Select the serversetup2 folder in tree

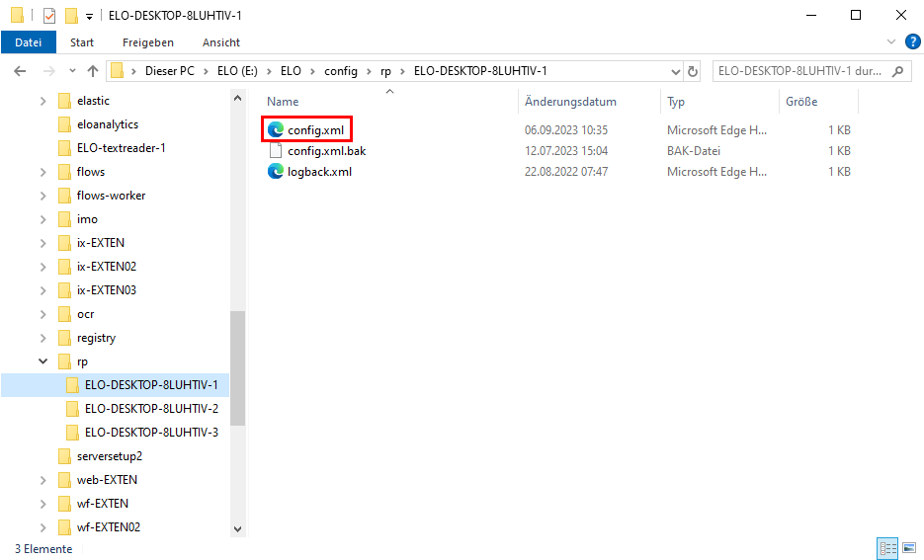tap(110, 456)
